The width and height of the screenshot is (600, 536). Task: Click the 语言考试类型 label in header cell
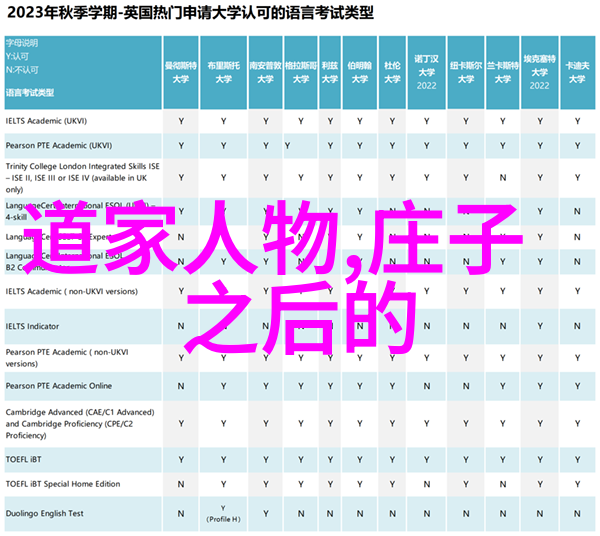(x=30, y=93)
